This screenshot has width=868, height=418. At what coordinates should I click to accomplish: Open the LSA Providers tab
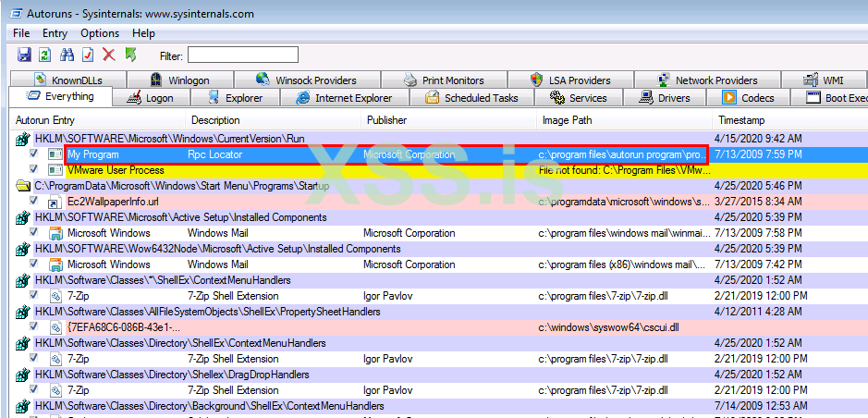tap(570, 80)
